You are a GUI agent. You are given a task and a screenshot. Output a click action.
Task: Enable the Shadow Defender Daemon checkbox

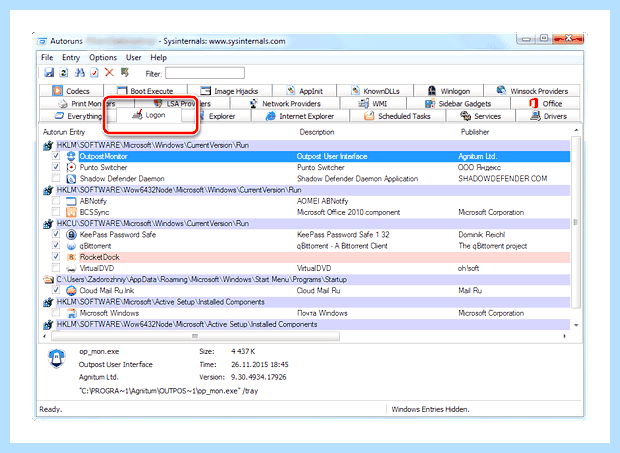click(x=56, y=178)
